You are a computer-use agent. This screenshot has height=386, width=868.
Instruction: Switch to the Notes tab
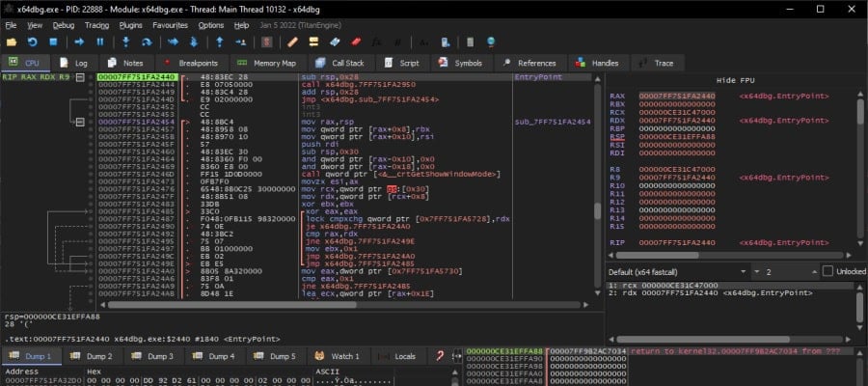tap(126, 63)
